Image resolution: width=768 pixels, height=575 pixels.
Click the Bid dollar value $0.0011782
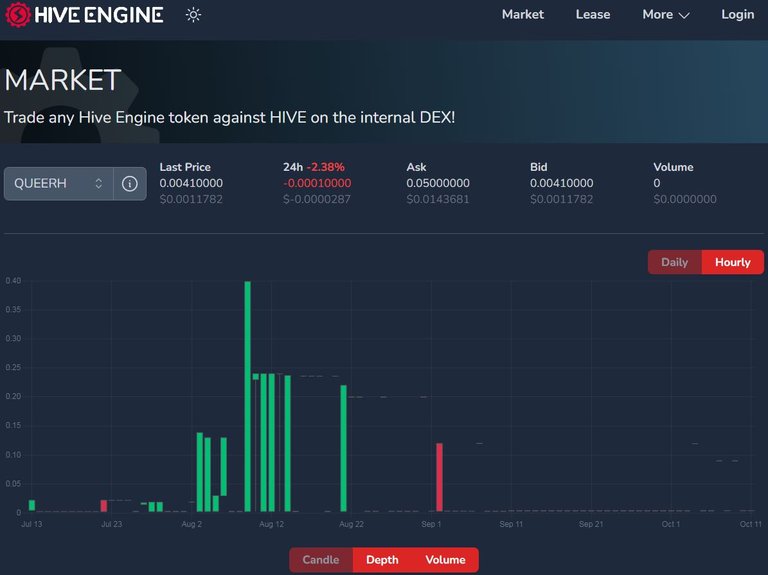(x=561, y=199)
